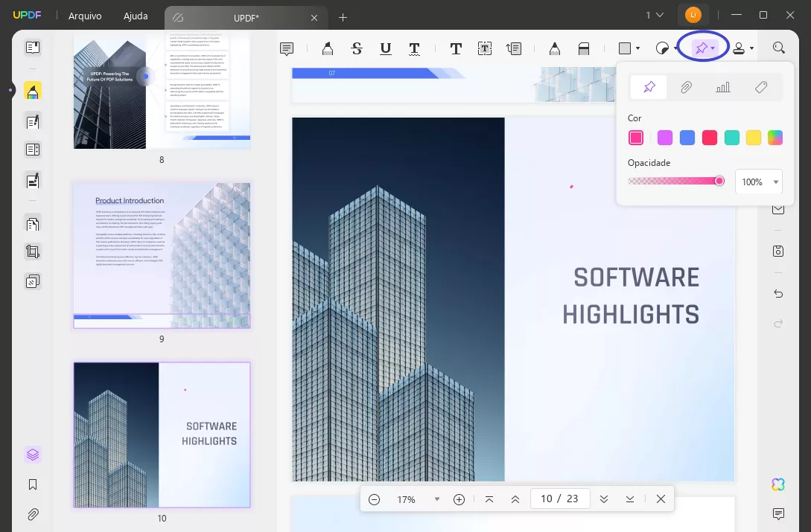Screen dimensions: 811x532
Task: Open the custom rainbow color picker
Action: (775, 138)
